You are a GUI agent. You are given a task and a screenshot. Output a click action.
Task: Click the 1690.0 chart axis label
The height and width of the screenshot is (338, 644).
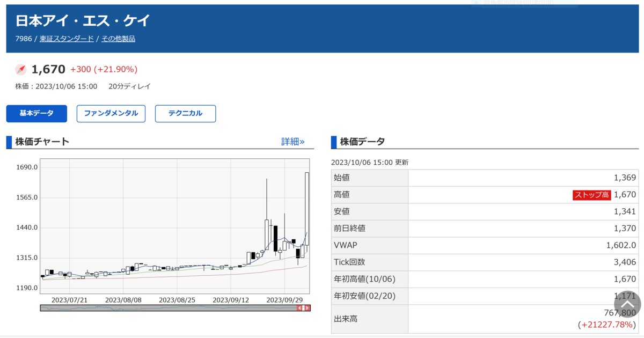(27, 167)
